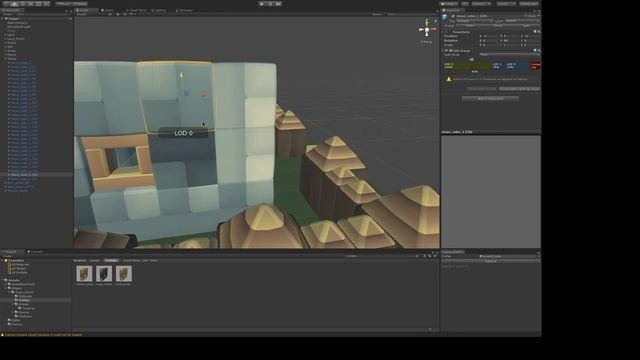Open the Transform component gear menu
The image size is (640, 360).
point(539,31)
